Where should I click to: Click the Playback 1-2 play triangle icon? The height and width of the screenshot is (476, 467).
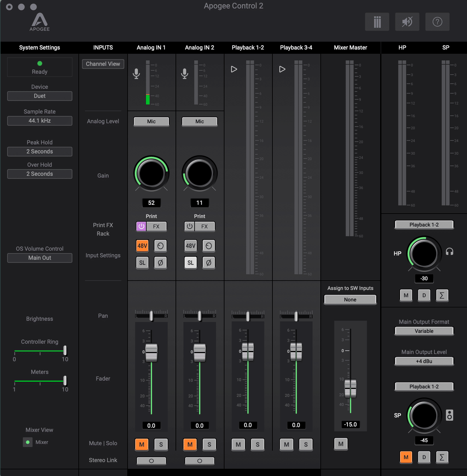pyautogui.click(x=234, y=69)
